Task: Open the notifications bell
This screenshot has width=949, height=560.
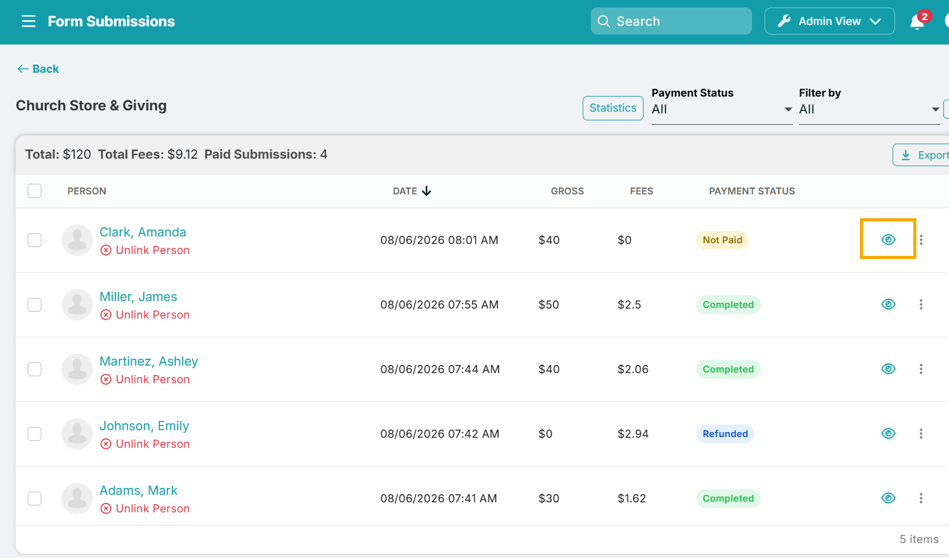Action: pyautogui.click(x=917, y=22)
